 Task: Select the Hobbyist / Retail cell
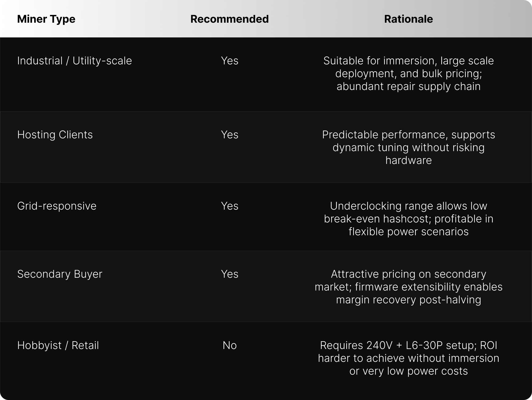(x=58, y=346)
